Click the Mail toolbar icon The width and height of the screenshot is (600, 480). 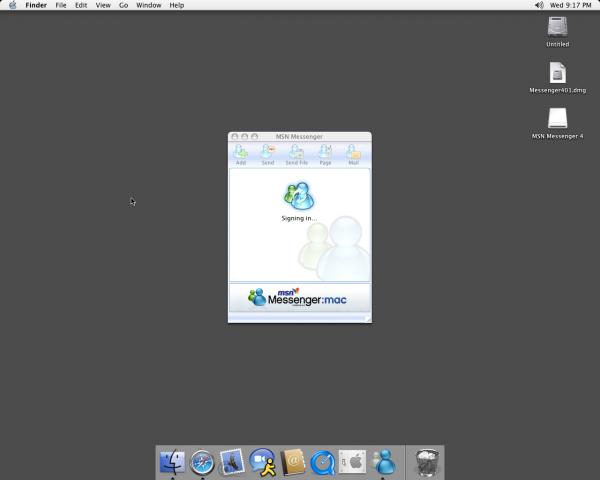[x=354, y=155]
